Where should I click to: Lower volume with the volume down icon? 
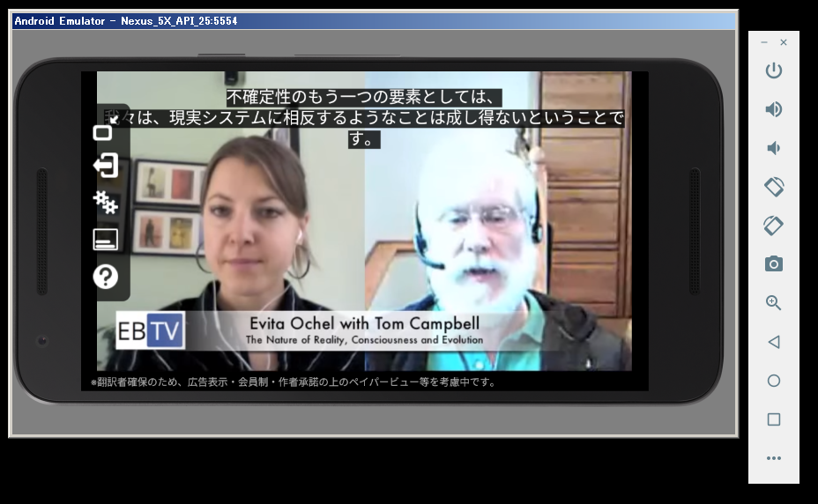click(x=773, y=148)
